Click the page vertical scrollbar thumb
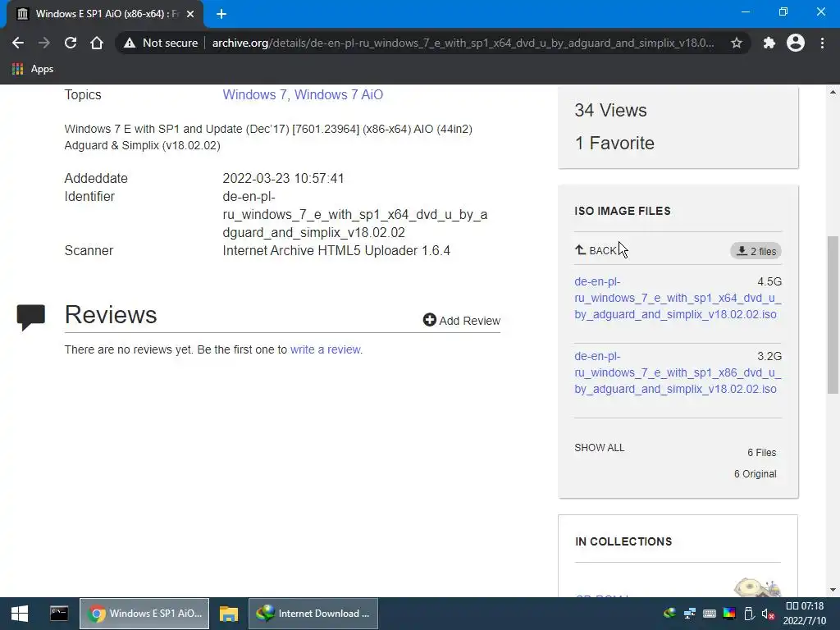Image resolution: width=840 pixels, height=630 pixels. pyautogui.click(x=833, y=315)
